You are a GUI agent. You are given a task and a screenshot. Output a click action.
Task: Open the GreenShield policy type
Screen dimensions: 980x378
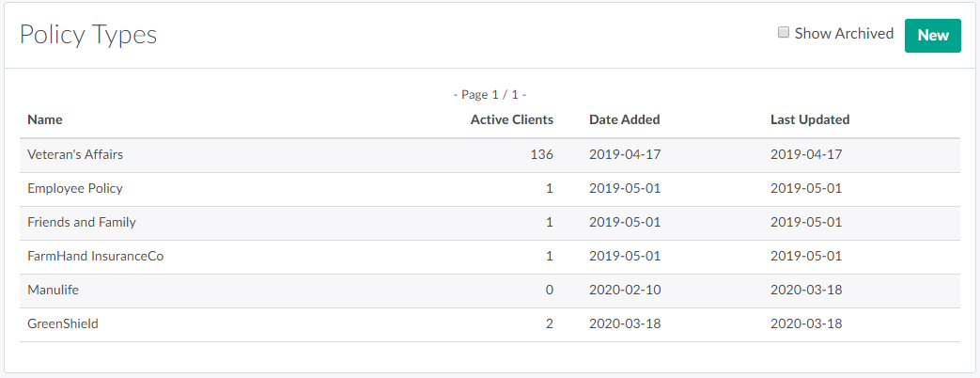(63, 323)
